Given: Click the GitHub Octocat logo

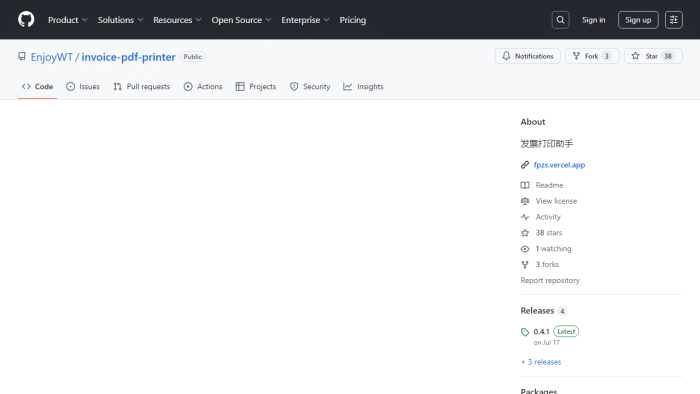Looking at the screenshot, I should tap(26, 20).
